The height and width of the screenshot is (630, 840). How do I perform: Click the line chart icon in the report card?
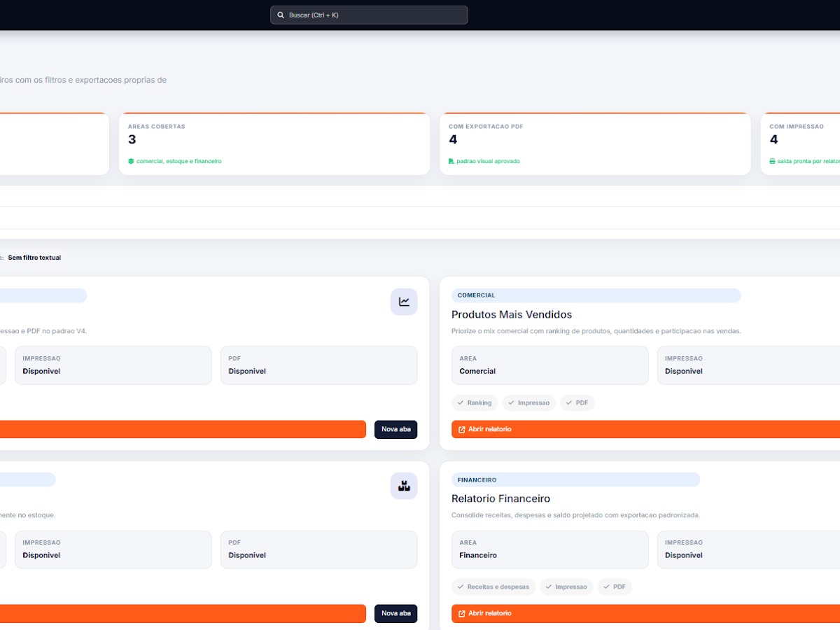click(404, 302)
